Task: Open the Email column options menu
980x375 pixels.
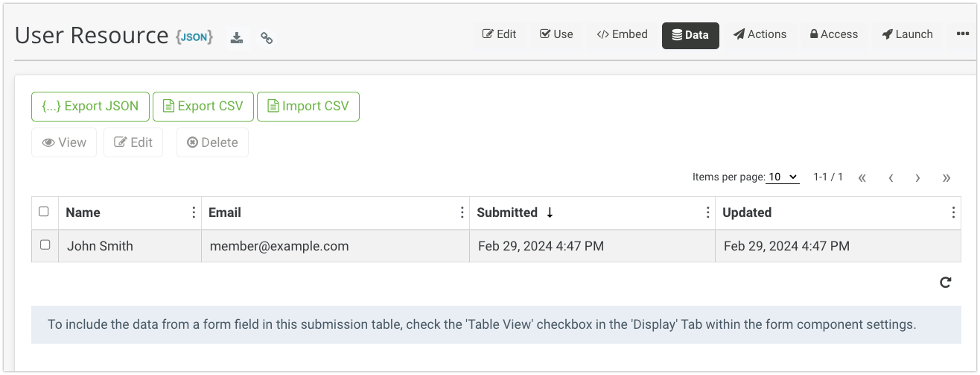Action: [462, 212]
